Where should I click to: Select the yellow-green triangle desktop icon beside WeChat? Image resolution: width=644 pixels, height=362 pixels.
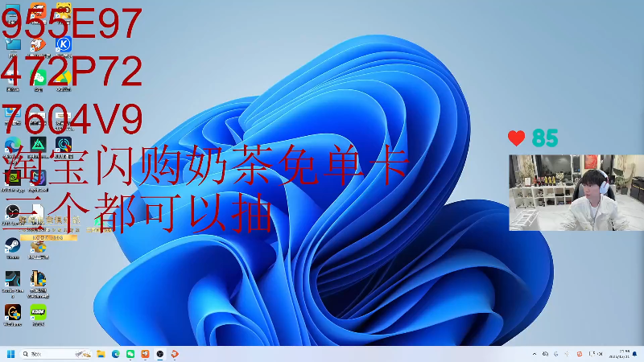64,77
